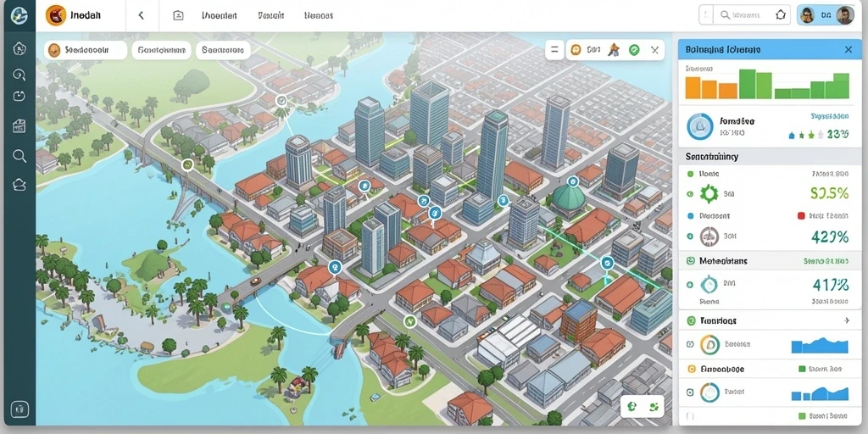The height and width of the screenshot is (434, 868).
Task: Click the third filter pill above the map
Action: [223, 50]
